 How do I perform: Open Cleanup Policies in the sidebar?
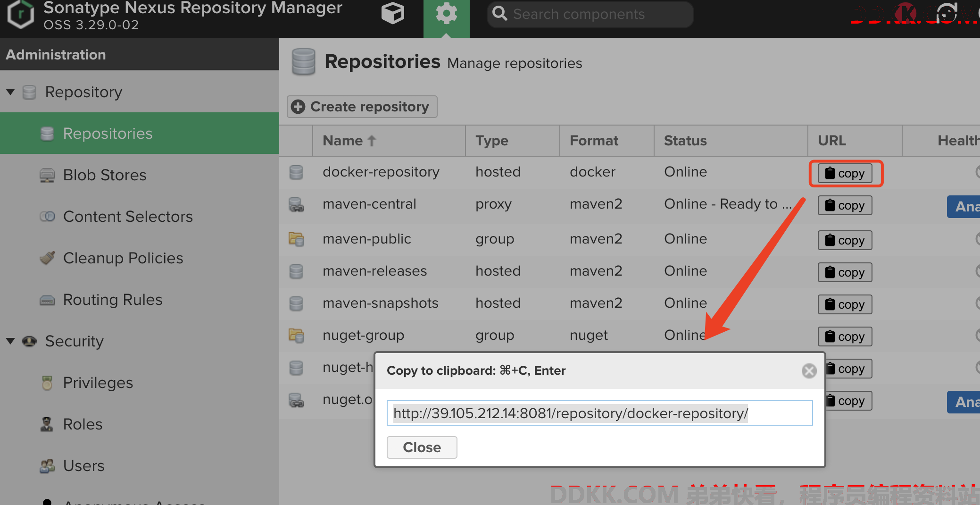point(140,258)
